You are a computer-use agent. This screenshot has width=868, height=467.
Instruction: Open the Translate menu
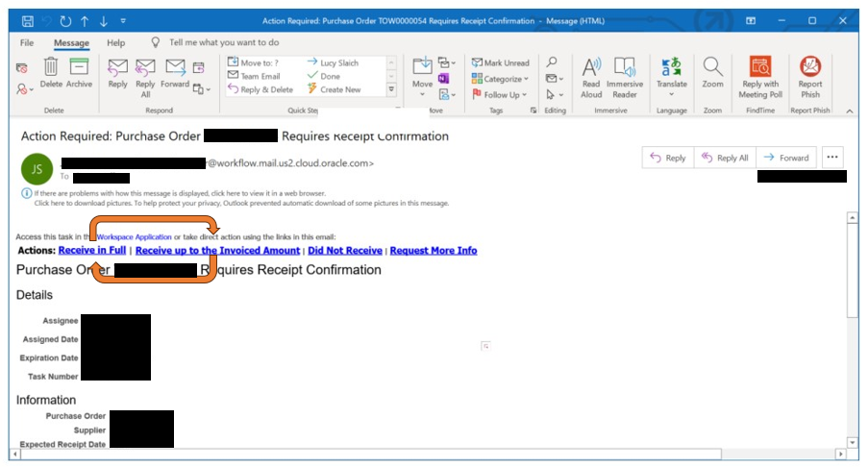click(672, 78)
